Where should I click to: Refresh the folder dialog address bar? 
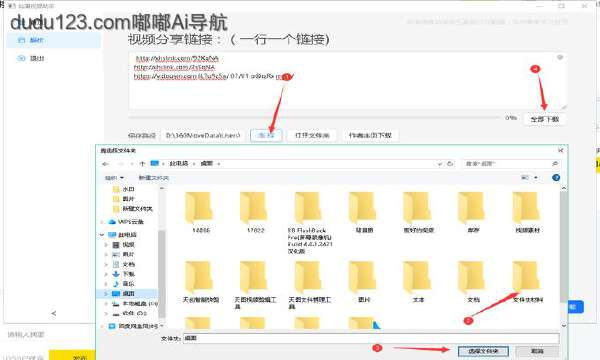tap(450, 164)
